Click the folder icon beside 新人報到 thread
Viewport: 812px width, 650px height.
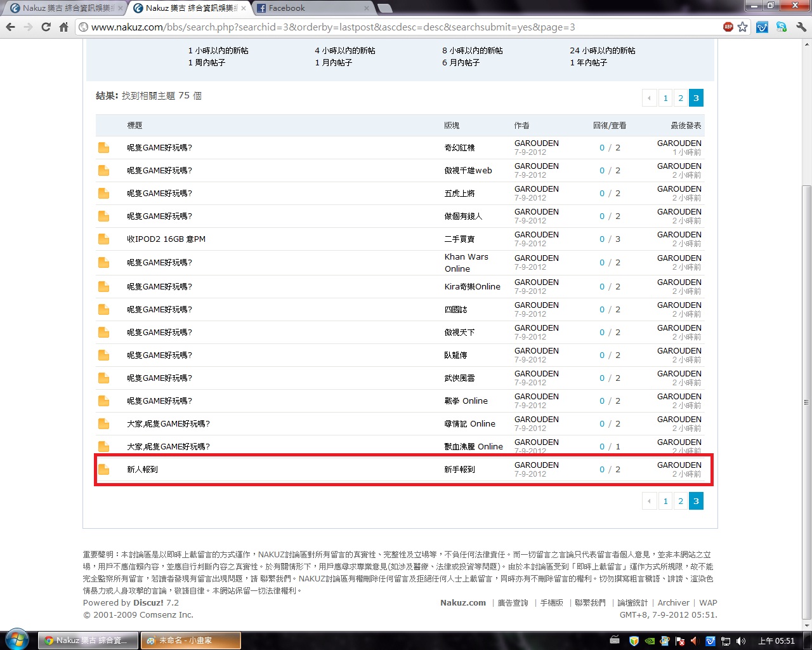pyautogui.click(x=103, y=470)
